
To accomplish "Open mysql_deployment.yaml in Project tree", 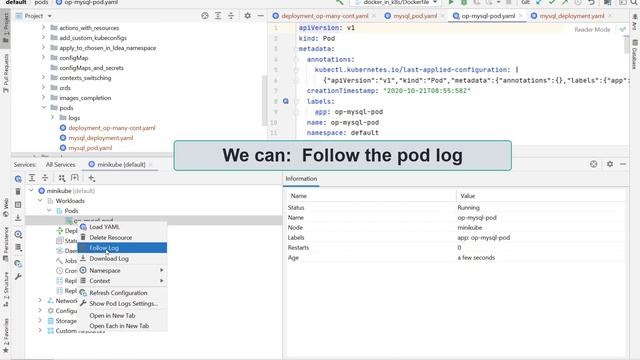I will pos(101,138).
